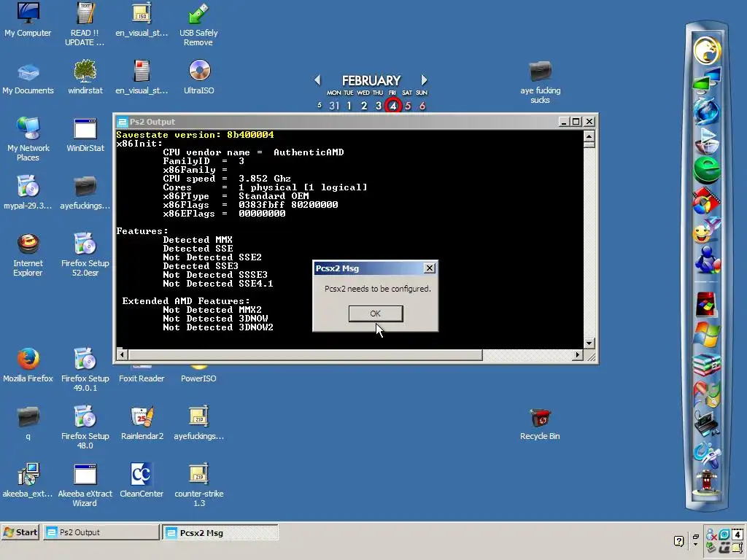Open the WinRAR stacked books dock icon
Image resolution: width=747 pixels, height=560 pixels.
click(x=706, y=365)
